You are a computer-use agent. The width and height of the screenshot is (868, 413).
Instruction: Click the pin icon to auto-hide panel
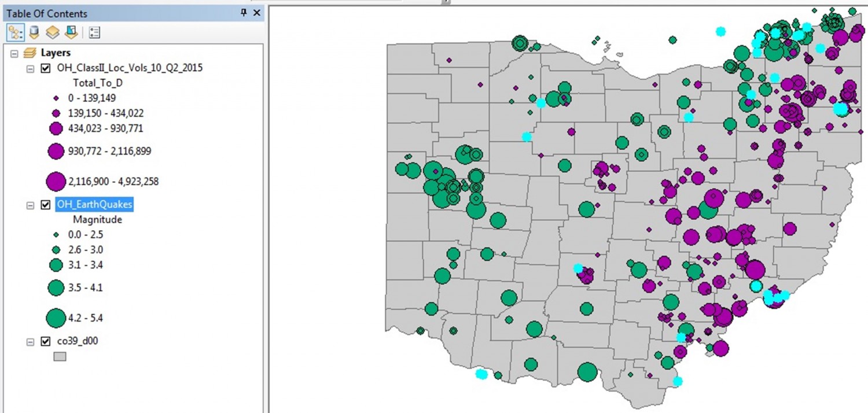click(243, 13)
